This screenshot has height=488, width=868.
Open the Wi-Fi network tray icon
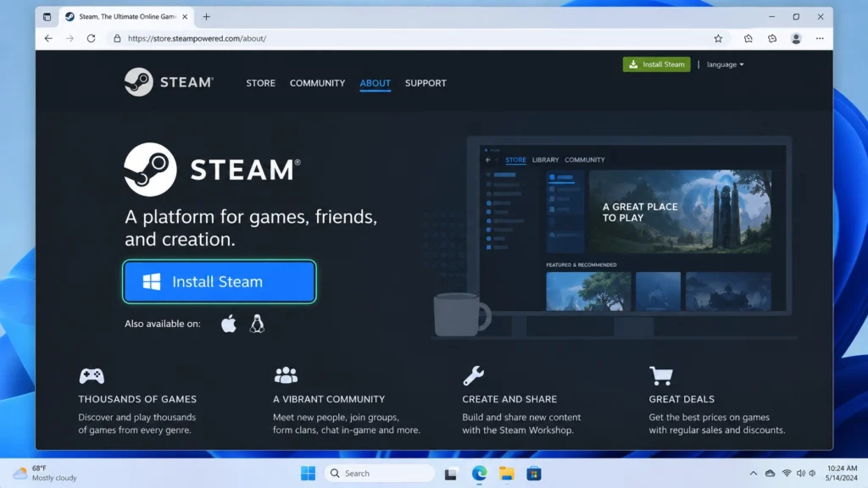coord(787,473)
